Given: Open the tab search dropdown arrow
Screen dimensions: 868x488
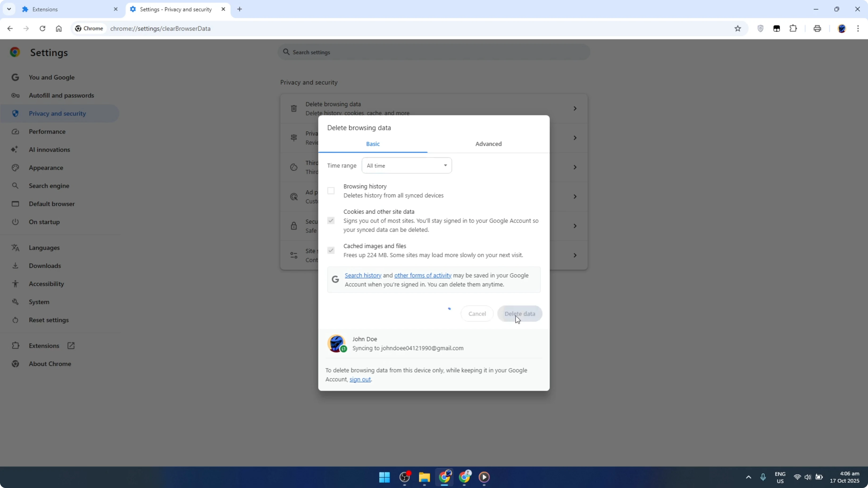Looking at the screenshot, I should click(x=9, y=9).
